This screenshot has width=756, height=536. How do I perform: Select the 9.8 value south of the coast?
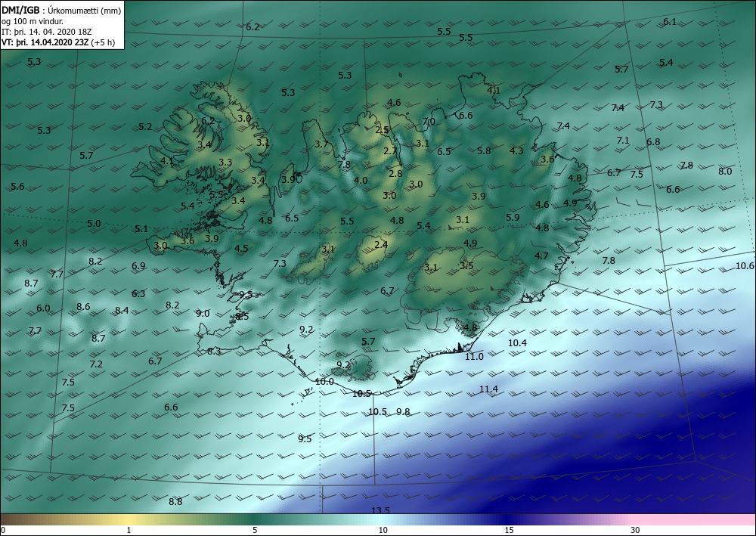pyautogui.click(x=403, y=412)
